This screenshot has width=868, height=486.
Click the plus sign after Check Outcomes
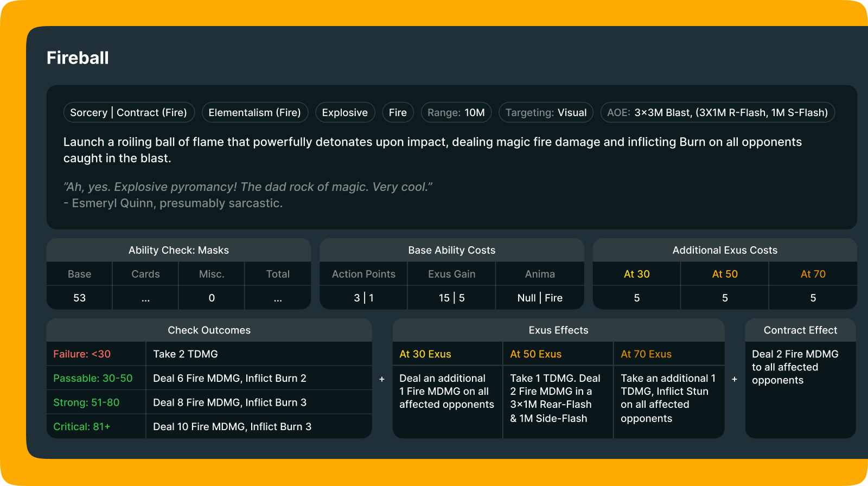(x=382, y=379)
